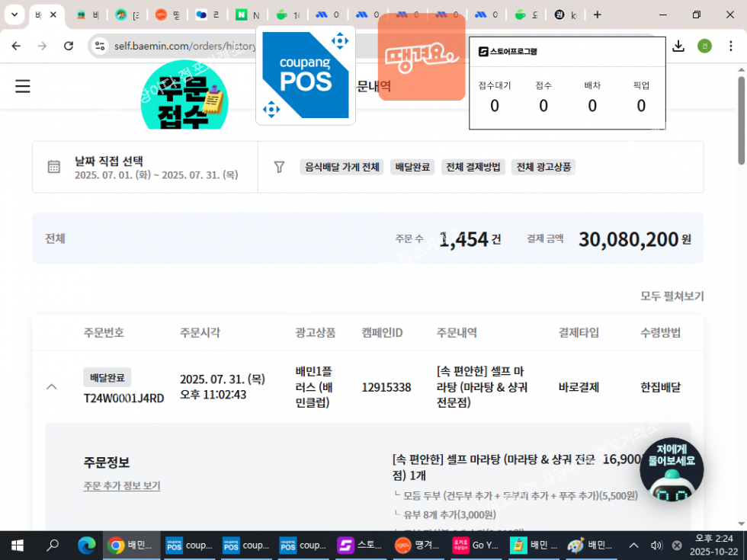
Task: Open Microsoft Edge from the taskbar
Action: (x=85, y=546)
